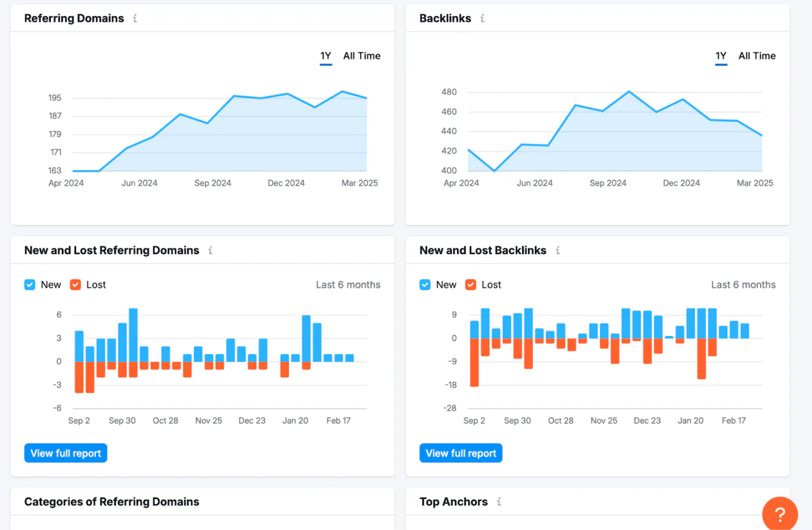Open the orange help question mark button
The width and height of the screenshot is (812, 530).
click(x=780, y=514)
